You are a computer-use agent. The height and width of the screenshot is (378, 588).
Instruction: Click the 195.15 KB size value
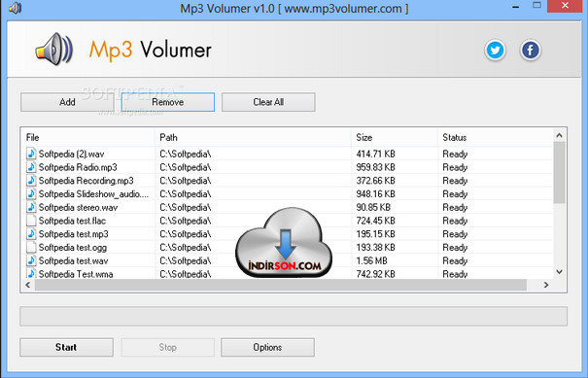point(375,234)
